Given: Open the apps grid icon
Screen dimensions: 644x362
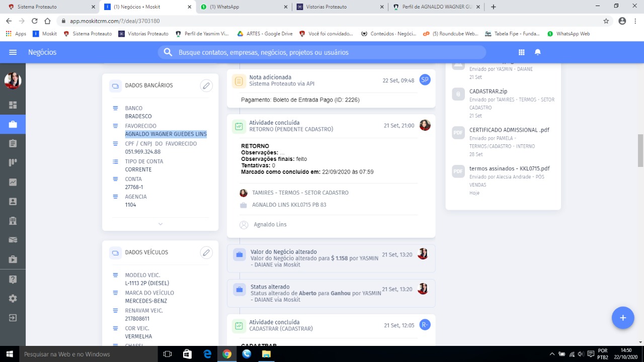Looking at the screenshot, I should (522, 52).
